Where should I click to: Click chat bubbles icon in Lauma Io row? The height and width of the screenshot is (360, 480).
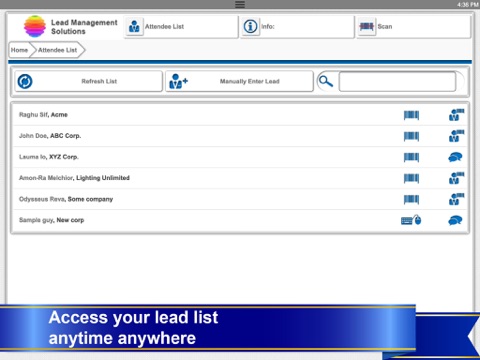click(455, 157)
